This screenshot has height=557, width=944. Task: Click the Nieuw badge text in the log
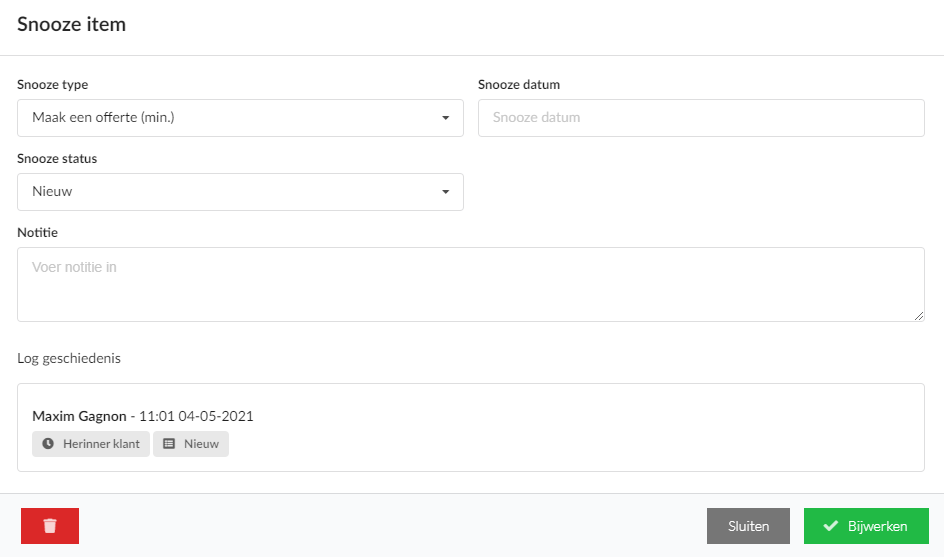tap(201, 444)
